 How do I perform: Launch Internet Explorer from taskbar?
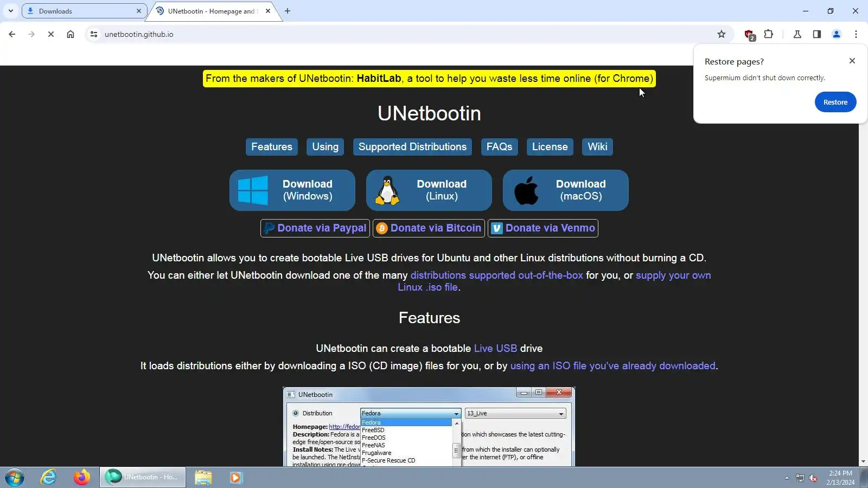tap(48, 478)
